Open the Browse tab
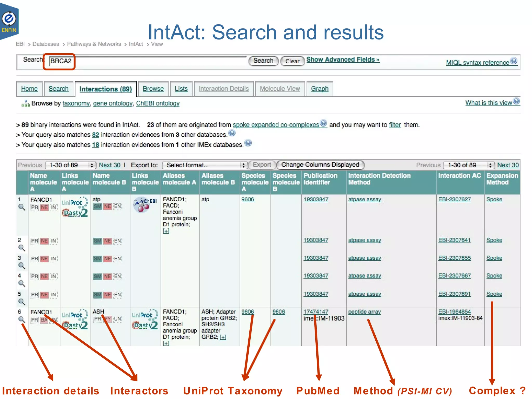The width and height of the screenshot is (532, 399). tap(153, 89)
